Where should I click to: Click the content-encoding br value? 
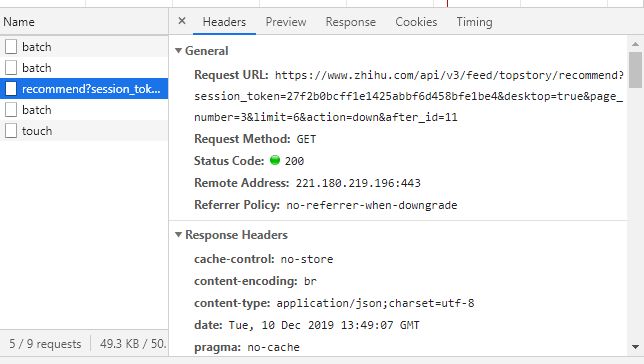pos(310,281)
